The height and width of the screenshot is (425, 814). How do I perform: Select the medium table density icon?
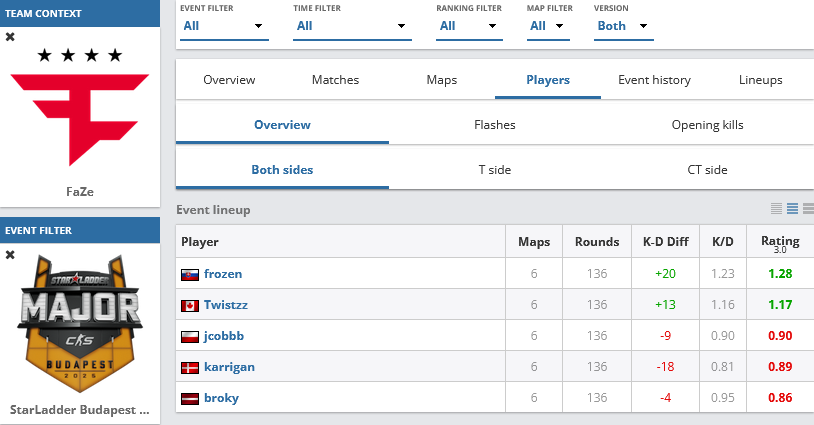click(792, 209)
